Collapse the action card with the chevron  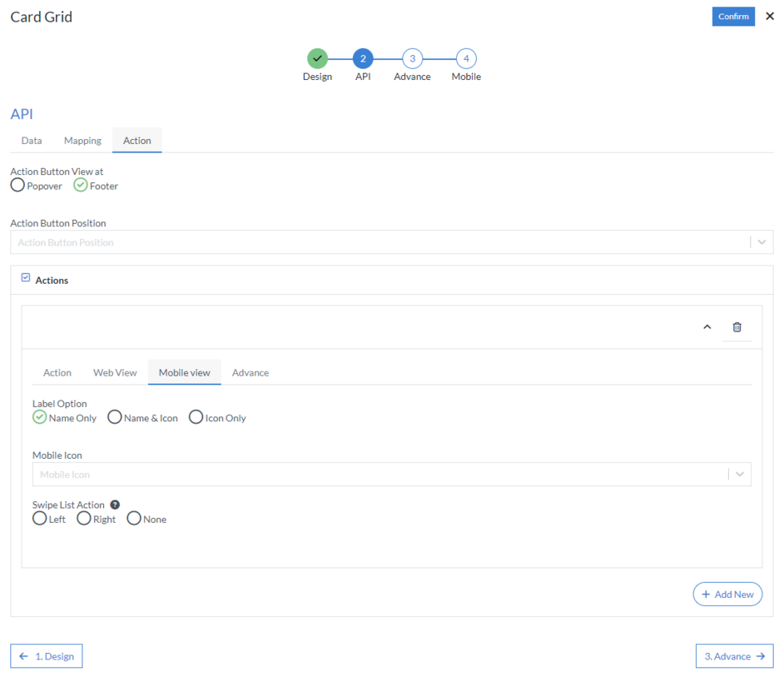707,326
